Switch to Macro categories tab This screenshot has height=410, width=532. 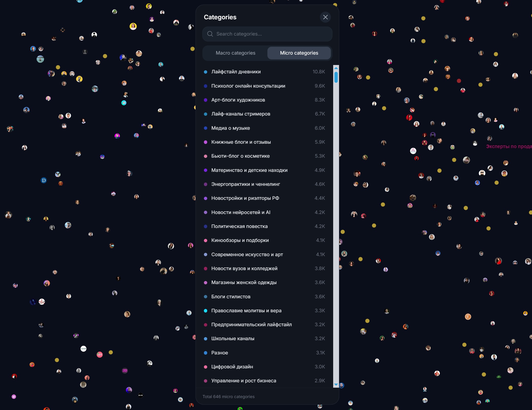(235, 53)
